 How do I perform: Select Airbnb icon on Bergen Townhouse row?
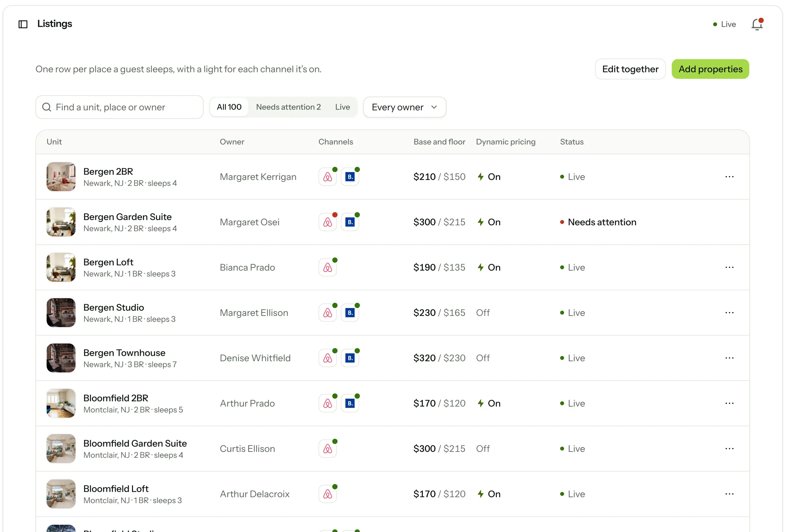328,358
